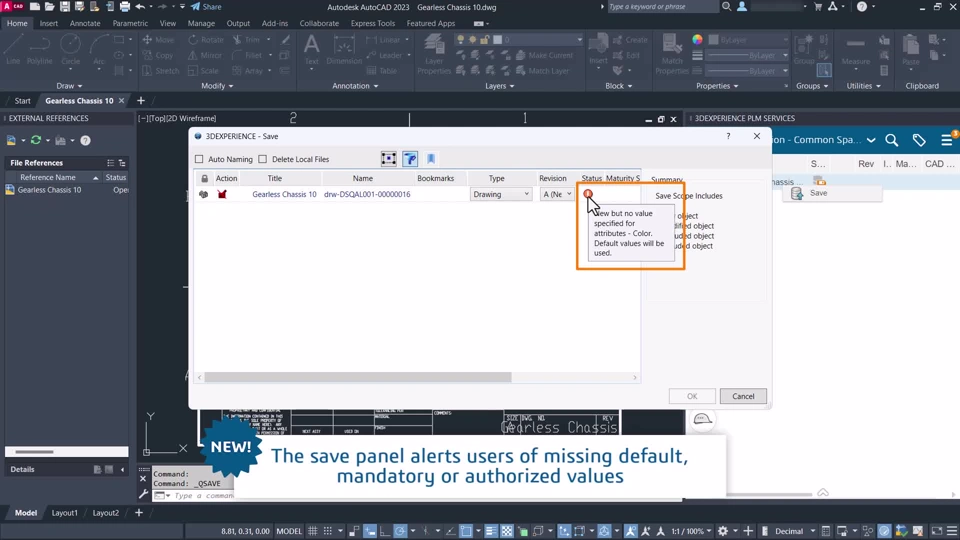Screen dimensions: 960x540
Task: Toggle snap mode dots icon in status bar
Action: pos(328,531)
